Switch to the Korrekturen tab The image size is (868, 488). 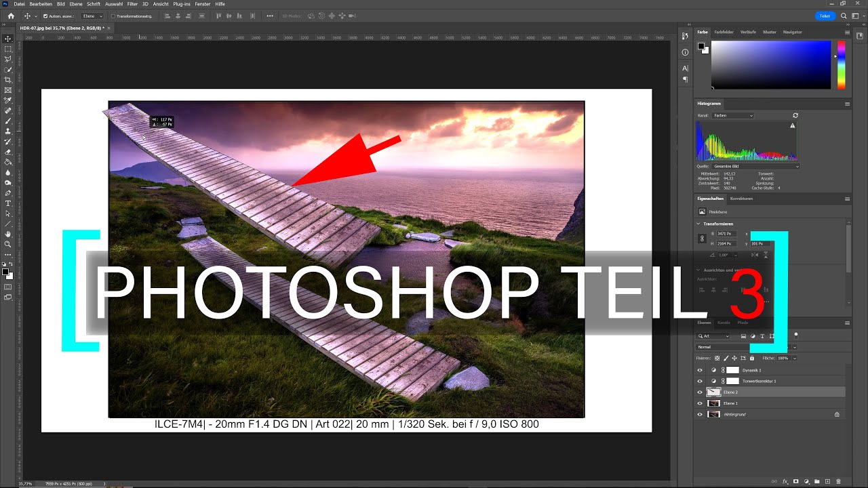click(741, 199)
